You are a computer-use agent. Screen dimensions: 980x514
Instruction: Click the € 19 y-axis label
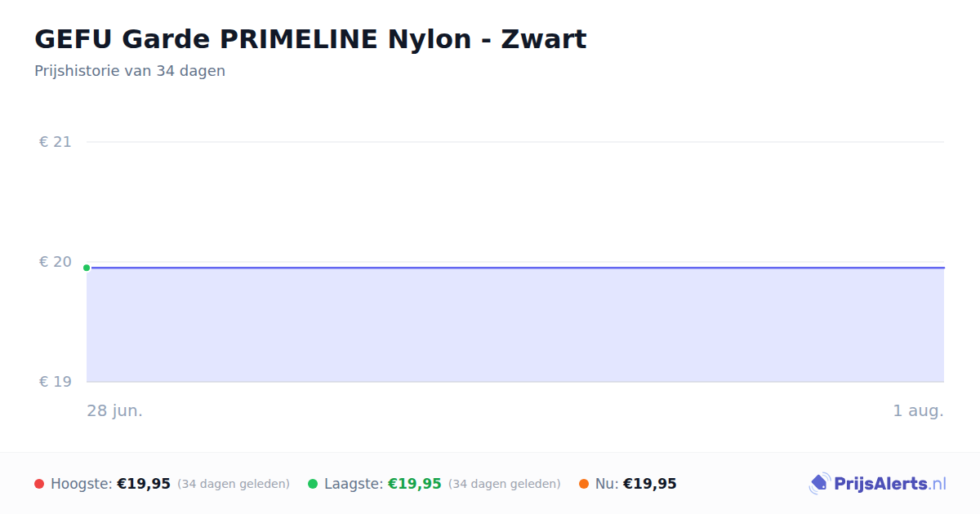click(56, 382)
